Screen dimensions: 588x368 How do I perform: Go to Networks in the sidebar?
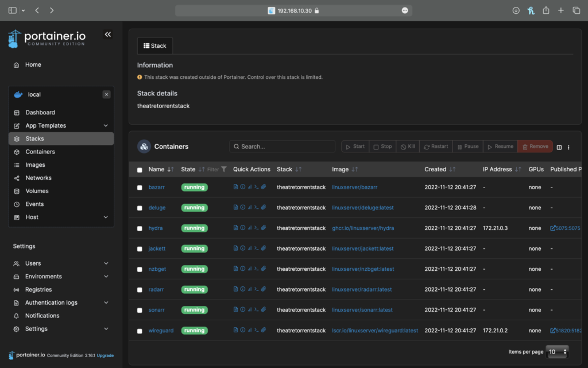click(x=61, y=178)
